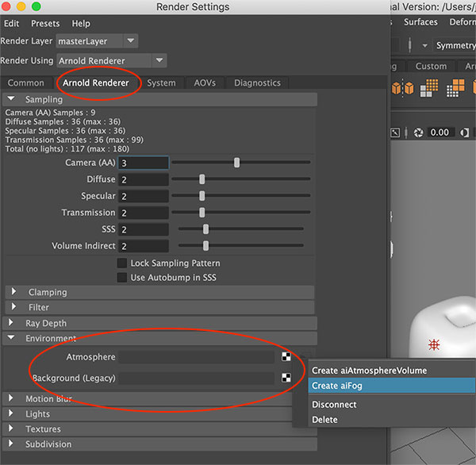The image size is (476, 465).
Task: Click the viewport gamma half-circle icon
Action: click(x=464, y=133)
